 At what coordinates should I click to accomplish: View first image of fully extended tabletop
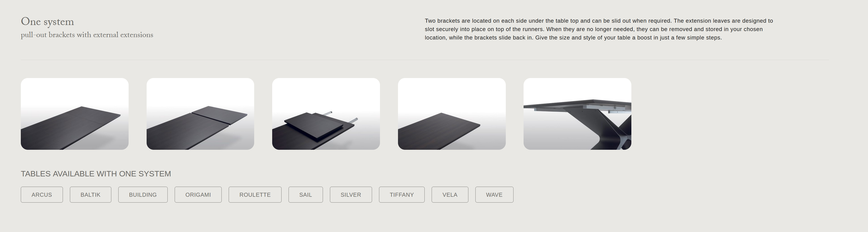75,114
